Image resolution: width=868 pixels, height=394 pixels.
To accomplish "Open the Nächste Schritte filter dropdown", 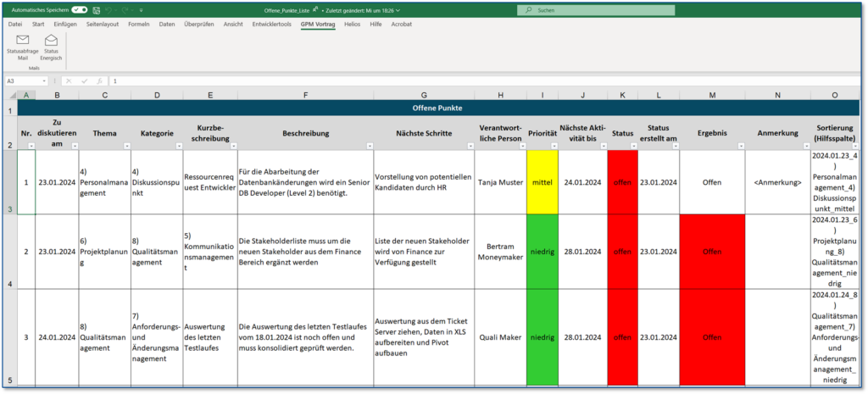I will (470, 146).
